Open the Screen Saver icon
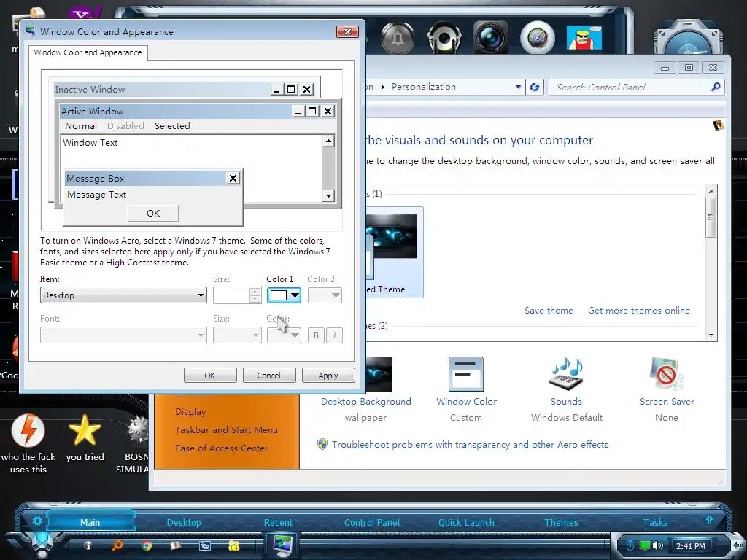The width and height of the screenshot is (747, 560). pyautogui.click(x=666, y=374)
